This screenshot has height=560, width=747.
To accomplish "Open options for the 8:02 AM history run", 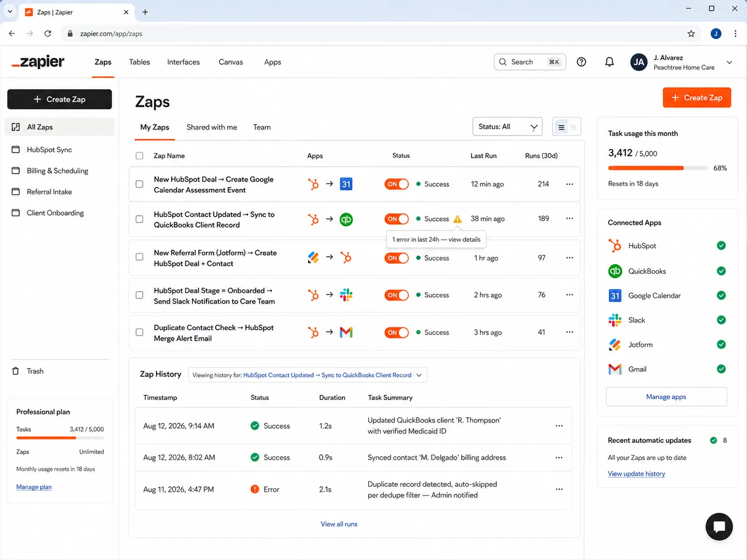I will [x=559, y=458].
